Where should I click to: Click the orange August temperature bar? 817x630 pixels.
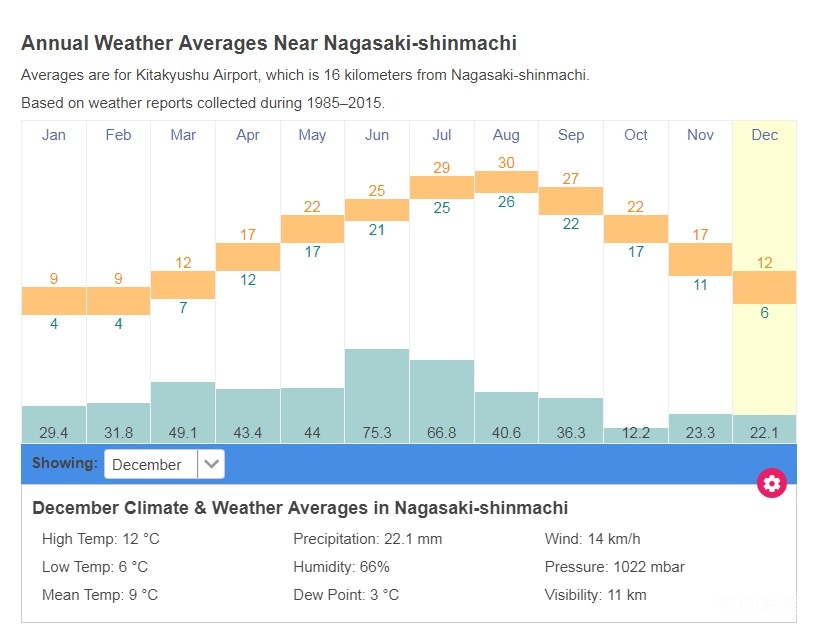[x=506, y=181]
